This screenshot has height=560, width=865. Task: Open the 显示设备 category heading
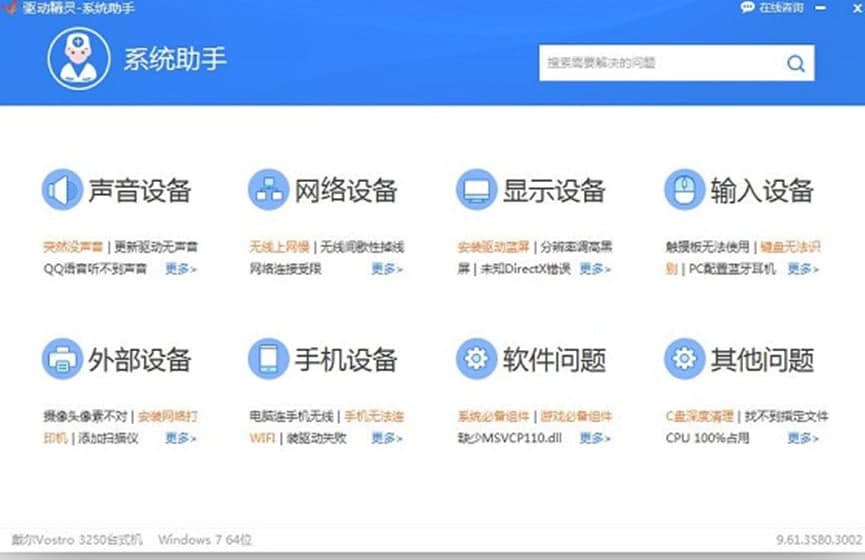tap(554, 191)
